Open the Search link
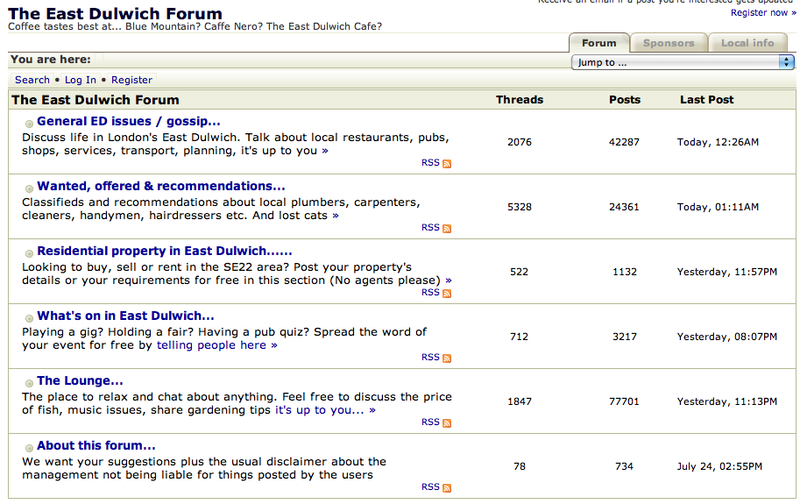 (32, 80)
